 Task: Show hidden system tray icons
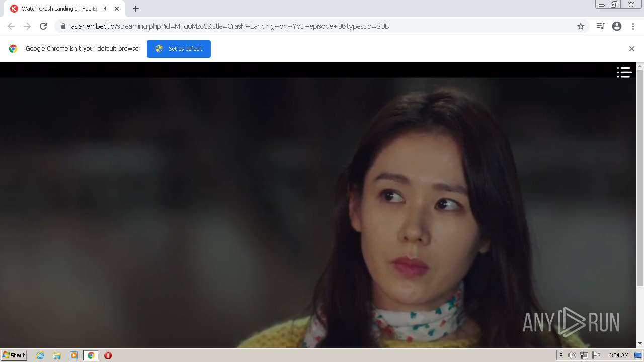click(561, 355)
